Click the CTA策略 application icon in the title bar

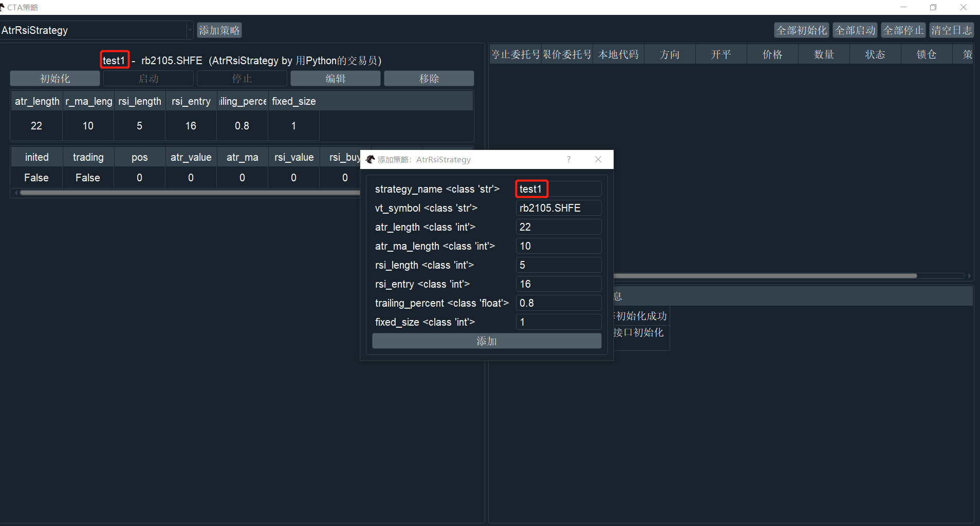5,7
